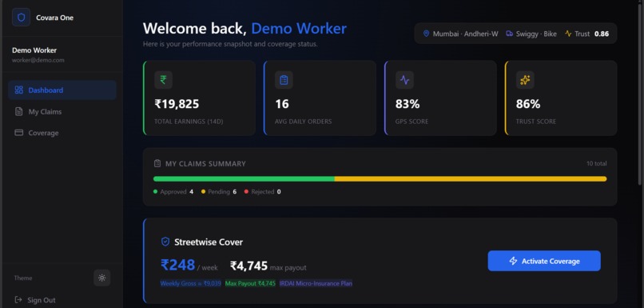Click the yellow Pending segment of claims bar
This screenshot has width=644, height=308.
tap(471, 179)
